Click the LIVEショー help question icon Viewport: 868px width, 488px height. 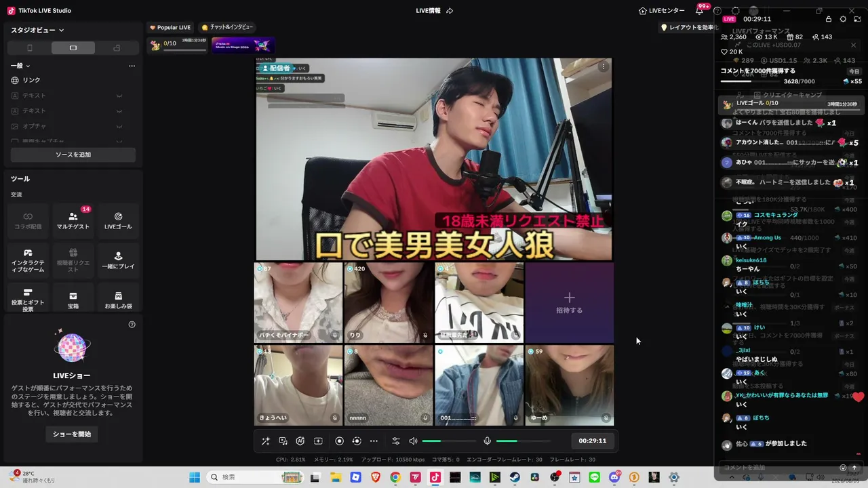[x=132, y=325]
